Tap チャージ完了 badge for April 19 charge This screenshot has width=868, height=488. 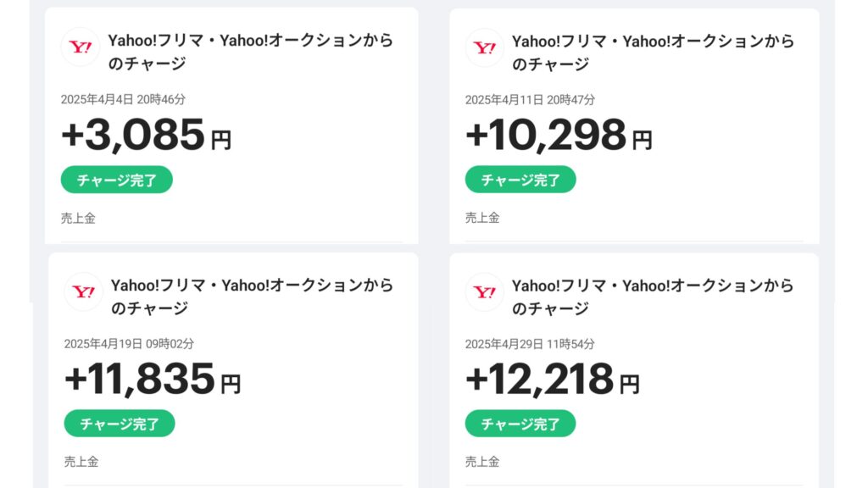(120, 424)
